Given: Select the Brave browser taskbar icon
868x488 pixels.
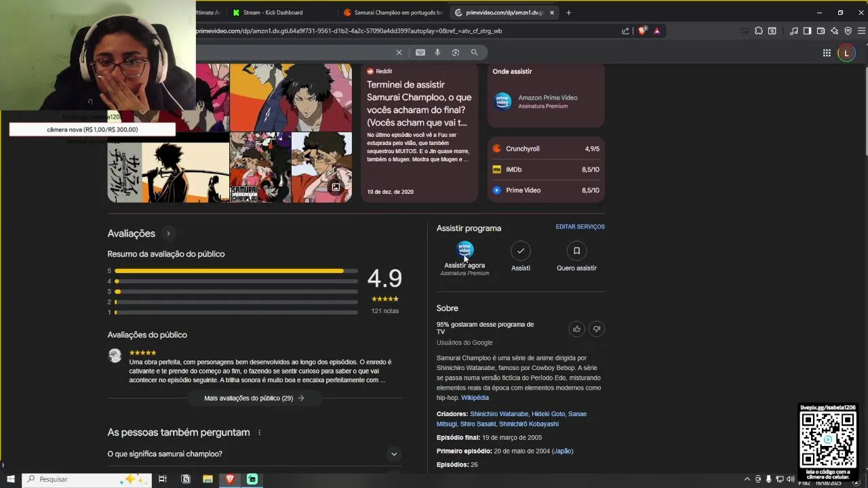Looking at the screenshot, I should [x=230, y=479].
